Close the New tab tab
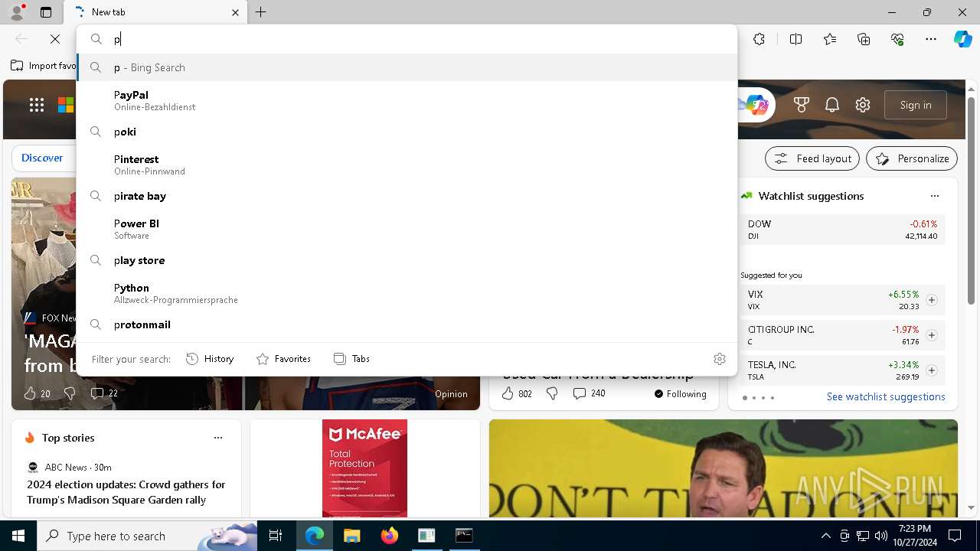 (235, 12)
